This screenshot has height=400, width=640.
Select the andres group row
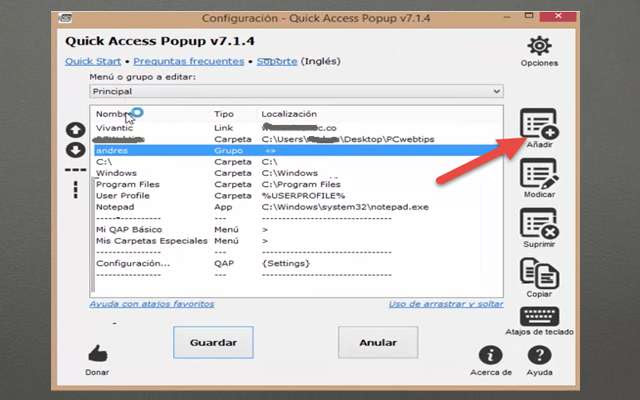point(296,151)
